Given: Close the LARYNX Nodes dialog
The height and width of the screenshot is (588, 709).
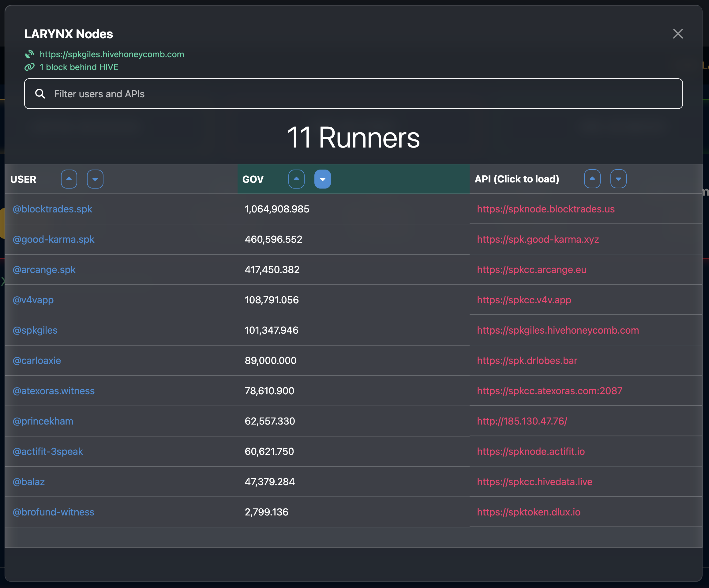Looking at the screenshot, I should (x=677, y=34).
